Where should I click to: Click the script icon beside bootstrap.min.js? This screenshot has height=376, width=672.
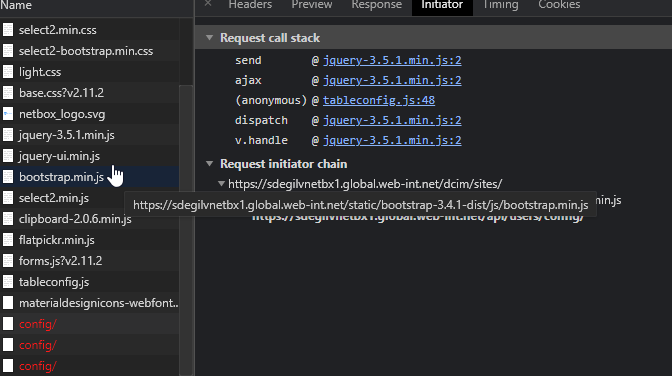point(8,177)
